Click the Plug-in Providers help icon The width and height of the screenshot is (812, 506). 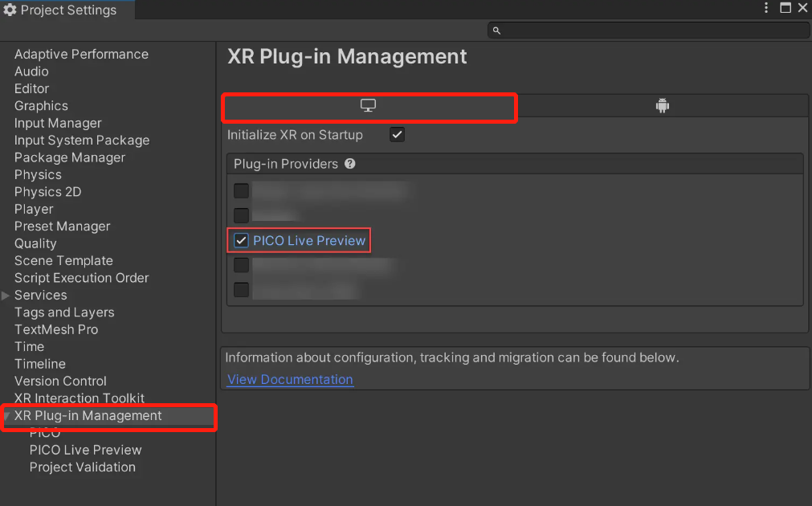(x=350, y=164)
